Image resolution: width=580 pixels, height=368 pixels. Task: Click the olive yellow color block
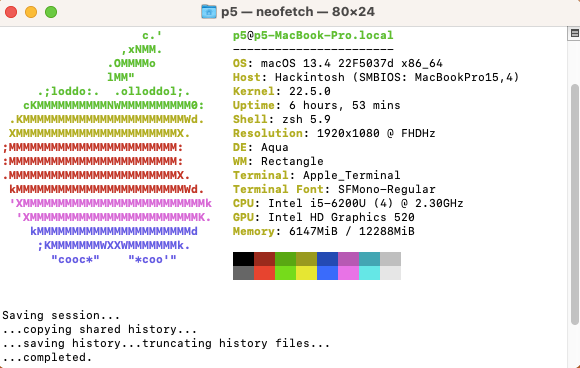(x=306, y=259)
